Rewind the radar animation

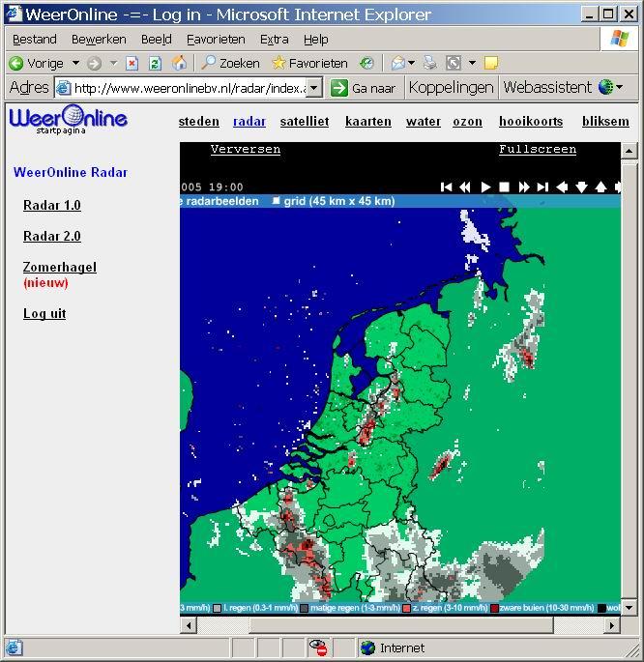click(x=465, y=187)
